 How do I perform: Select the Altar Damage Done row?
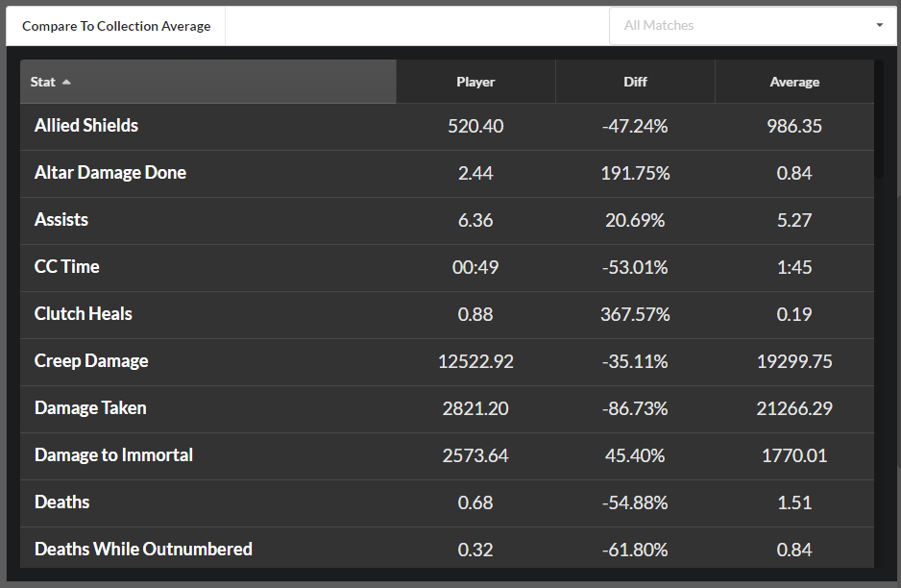[x=447, y=174]
